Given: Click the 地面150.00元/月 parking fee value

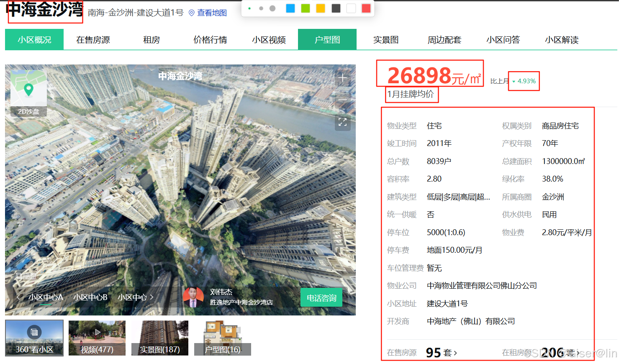Looking at the screenshot, I should (455, 250).
